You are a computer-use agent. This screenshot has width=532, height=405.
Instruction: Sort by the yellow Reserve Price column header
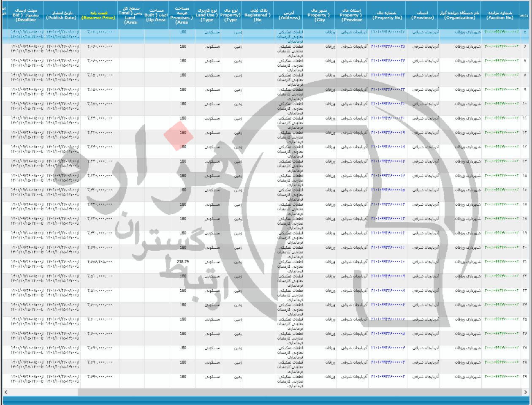(98, 15)
